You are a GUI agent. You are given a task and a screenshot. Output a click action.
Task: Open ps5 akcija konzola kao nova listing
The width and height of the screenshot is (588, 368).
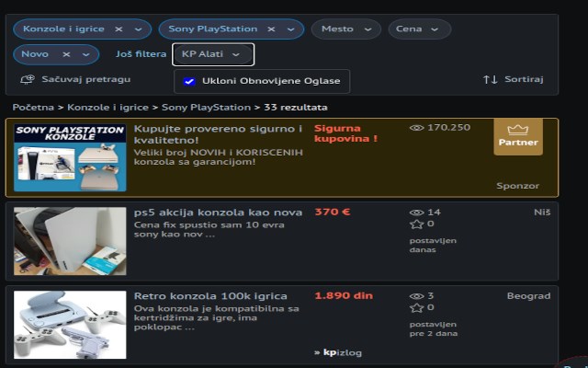[218, 213]
